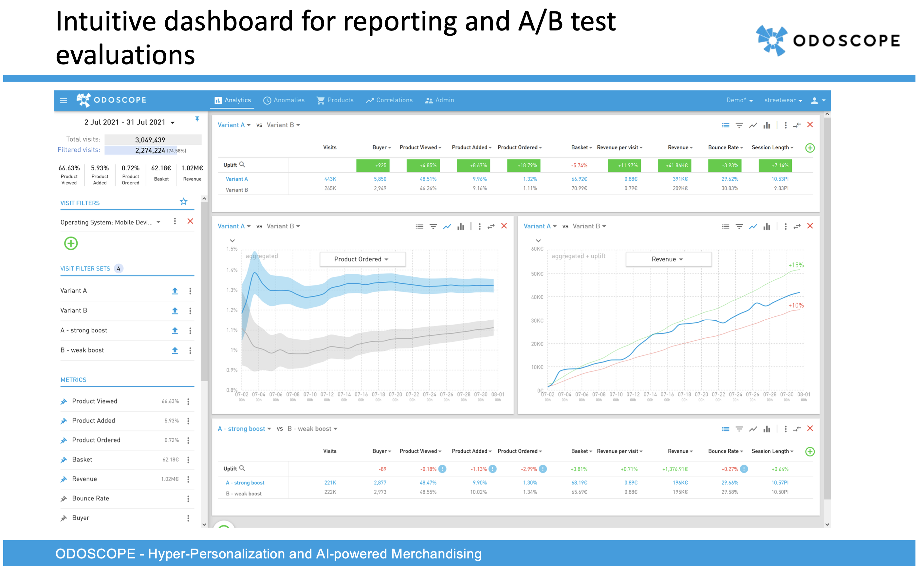Open the hamburger menu in header

click(x=63, y=101)
